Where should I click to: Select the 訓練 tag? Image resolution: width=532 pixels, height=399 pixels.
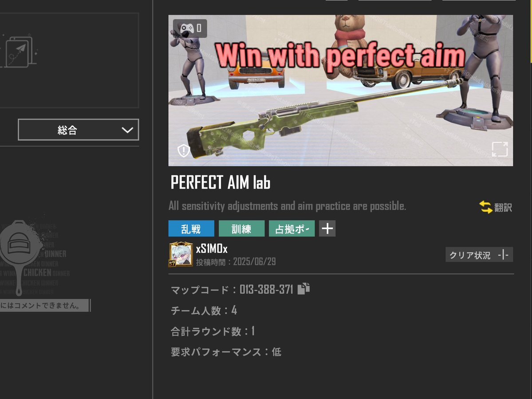tap(241, 228)
